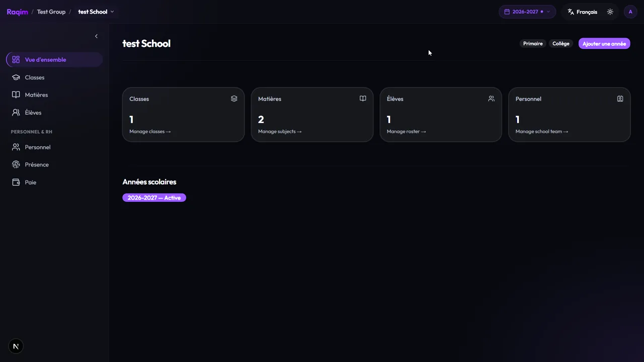Viewport: 644px width, 362px height.
Task: Click the Collège level badge
Action: [561, 44]
